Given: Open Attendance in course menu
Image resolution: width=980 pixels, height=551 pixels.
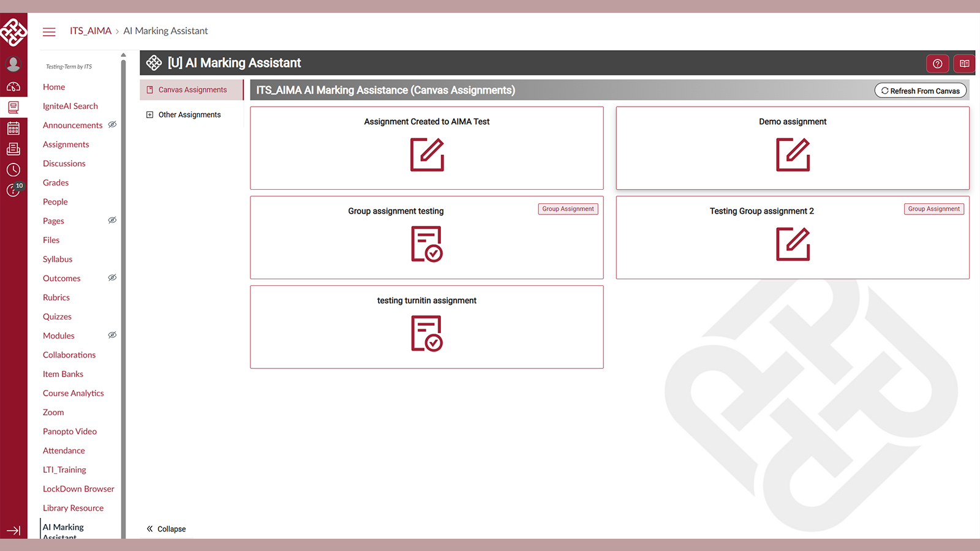Looking at the screenshot, I should pos(64,451).
